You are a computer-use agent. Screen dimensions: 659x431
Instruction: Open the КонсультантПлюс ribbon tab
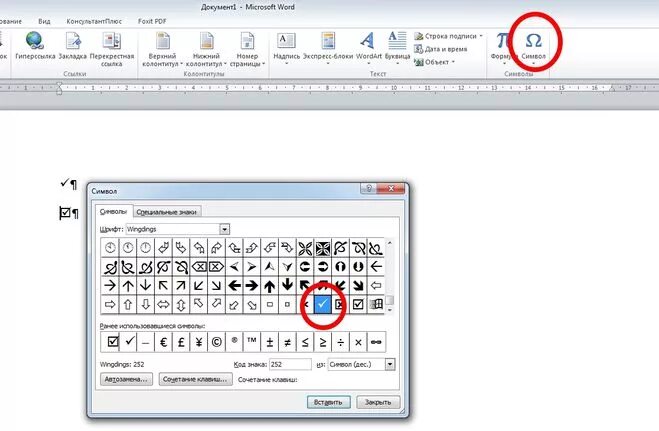pos(94,21)
